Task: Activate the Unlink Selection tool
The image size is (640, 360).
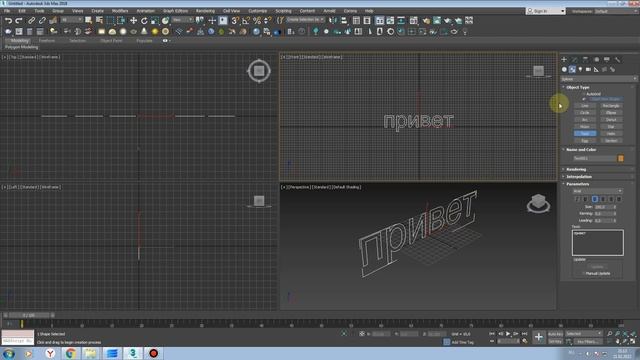Action: click(42, 20)
